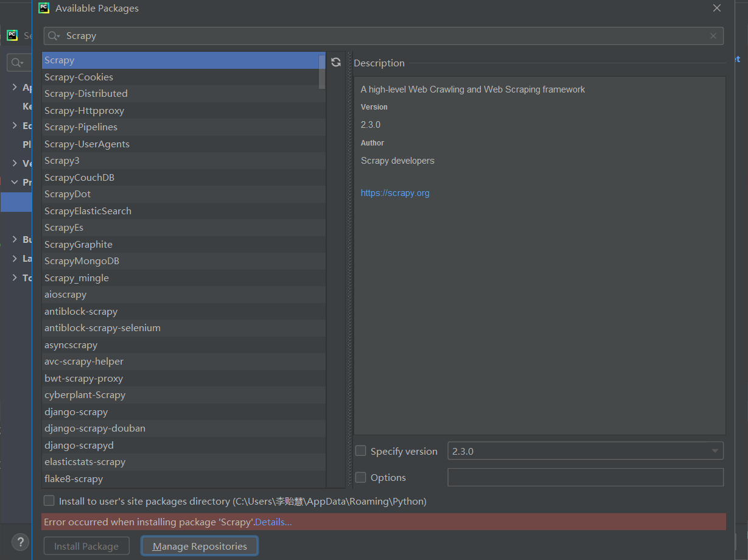Image resolution: width=748 pixels, height=560 pixels.
Task: Select the avc-scrapy-helper package
Action: click(183, 362)
